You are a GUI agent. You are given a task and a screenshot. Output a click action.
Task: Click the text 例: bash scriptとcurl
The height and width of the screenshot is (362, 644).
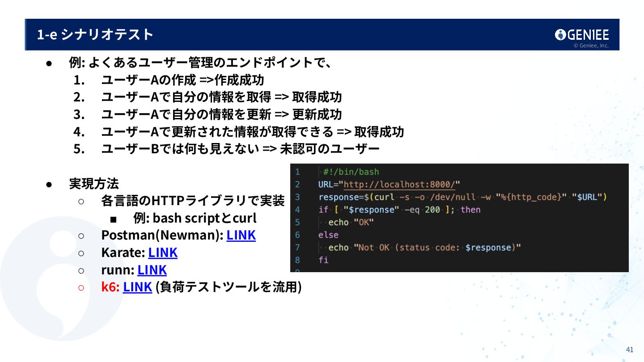(x=195, y=218)
